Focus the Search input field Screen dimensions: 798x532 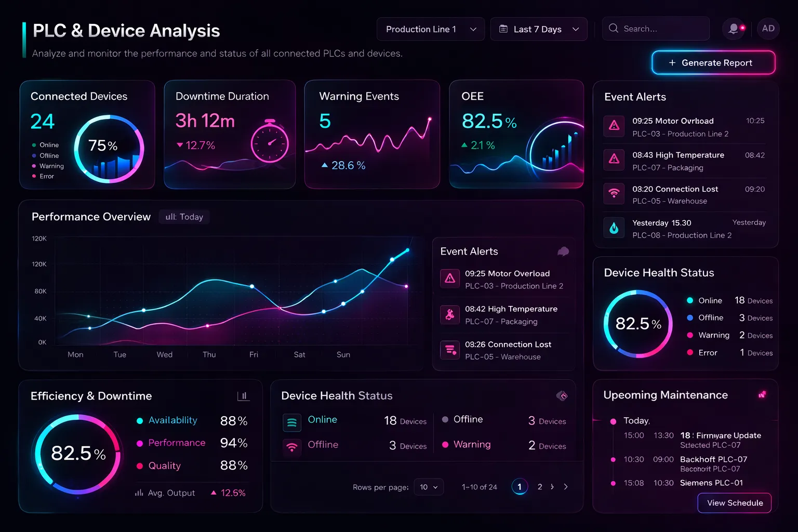coord(656,29)
